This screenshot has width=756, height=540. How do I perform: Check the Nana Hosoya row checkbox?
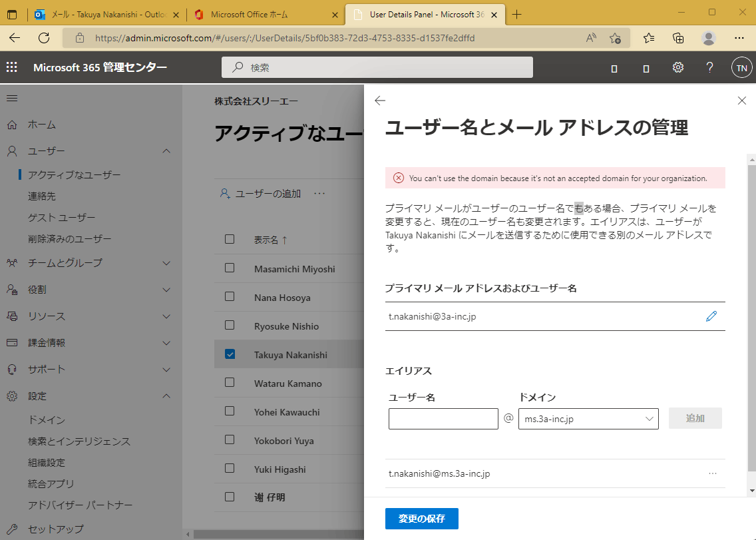230,296
